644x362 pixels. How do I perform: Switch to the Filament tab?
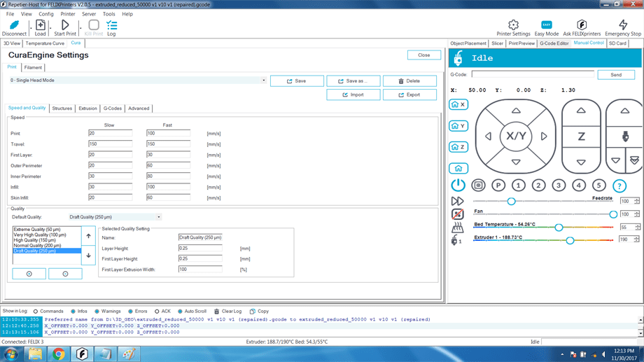pos(33,67)
